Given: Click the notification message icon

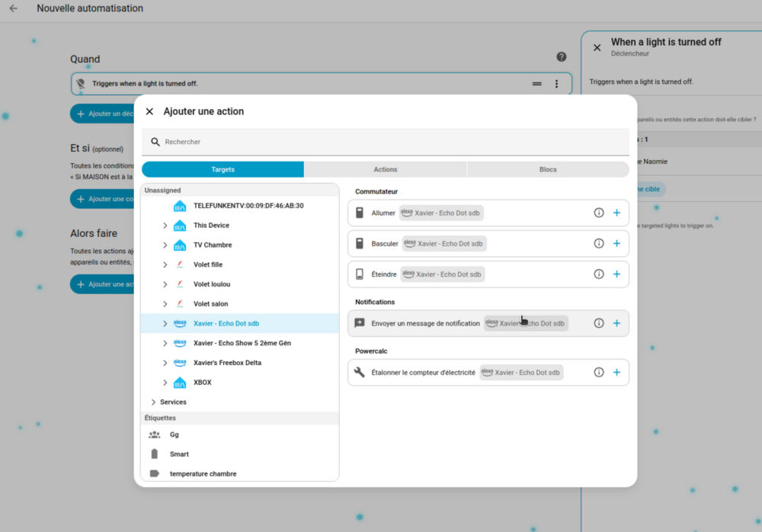Looking at the screenshot, I should [x=360, y=323].
